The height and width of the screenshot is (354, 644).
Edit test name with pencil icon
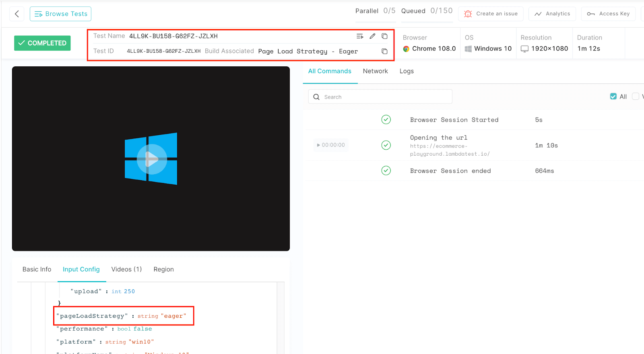[x=372, y=36]
